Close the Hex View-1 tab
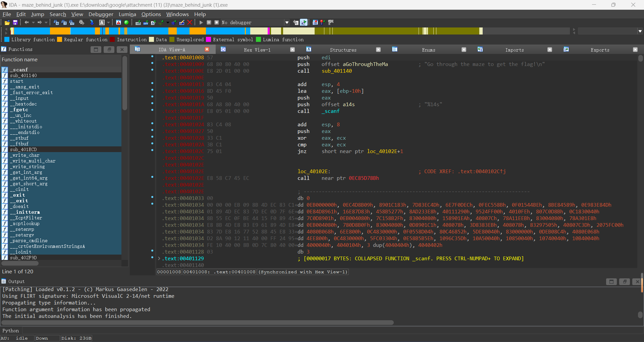 coord(292,50)
